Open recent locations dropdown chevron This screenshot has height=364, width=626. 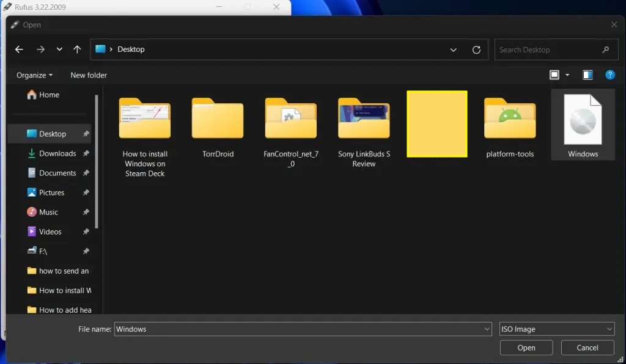59,49
